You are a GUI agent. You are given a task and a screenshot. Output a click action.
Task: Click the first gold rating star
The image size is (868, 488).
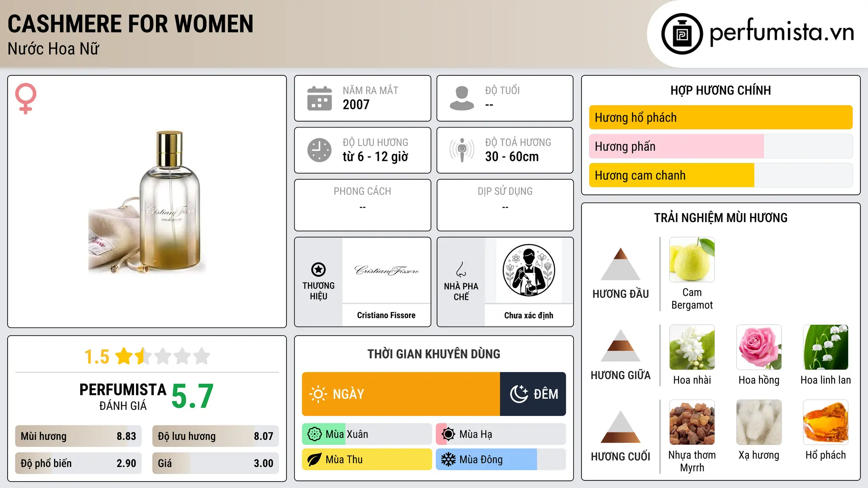[x=124, y=356]
